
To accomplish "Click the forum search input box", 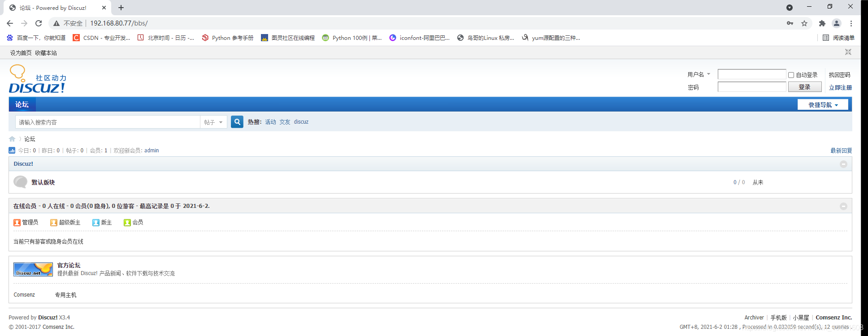I will [108, 122].
